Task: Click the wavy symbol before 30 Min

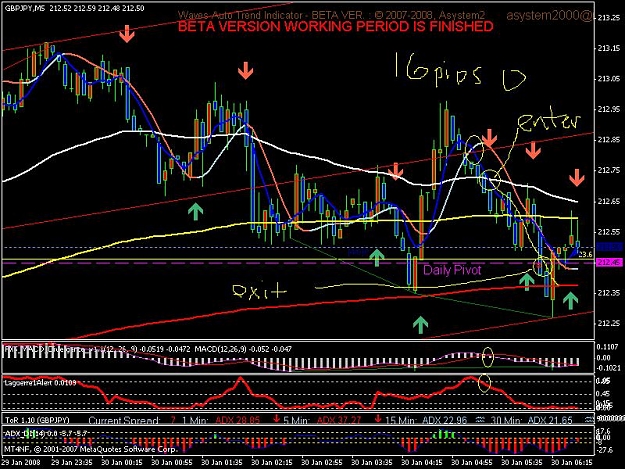Action: pos(480,420)
